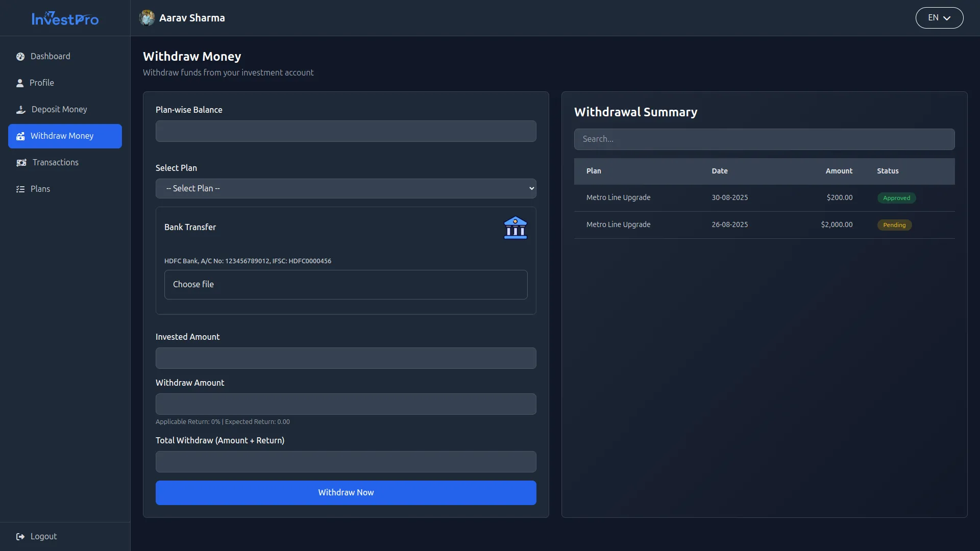Focus the Withdraw Amount input field
This screenshot has width=980, height=551.
[346, 404]
